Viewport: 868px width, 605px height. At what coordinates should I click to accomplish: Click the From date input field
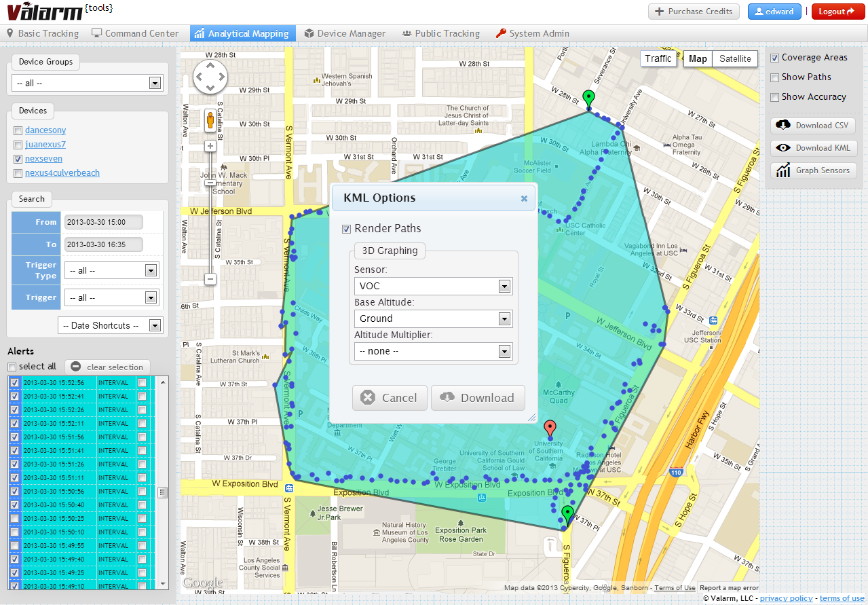point(103,222)
